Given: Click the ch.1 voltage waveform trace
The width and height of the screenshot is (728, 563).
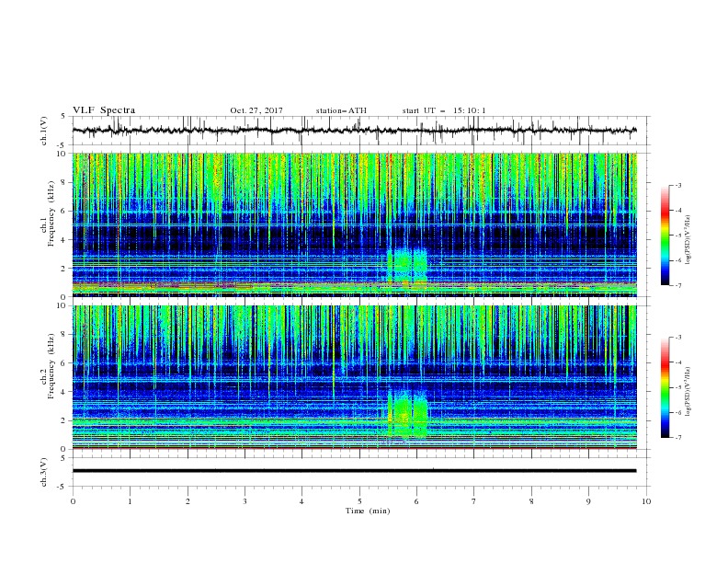Looking at the screenshot, I should [x=354, y=131].
